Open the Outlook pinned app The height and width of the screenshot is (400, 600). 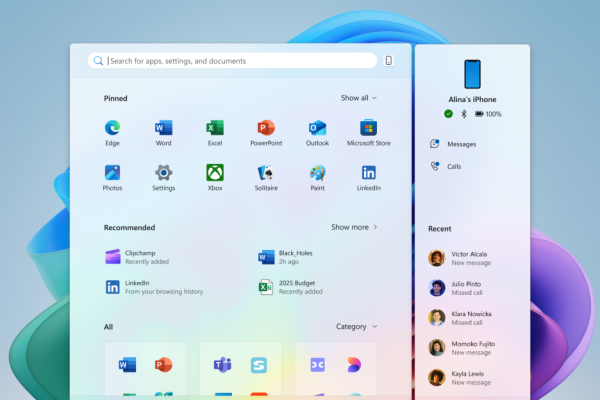coord(317,132)
